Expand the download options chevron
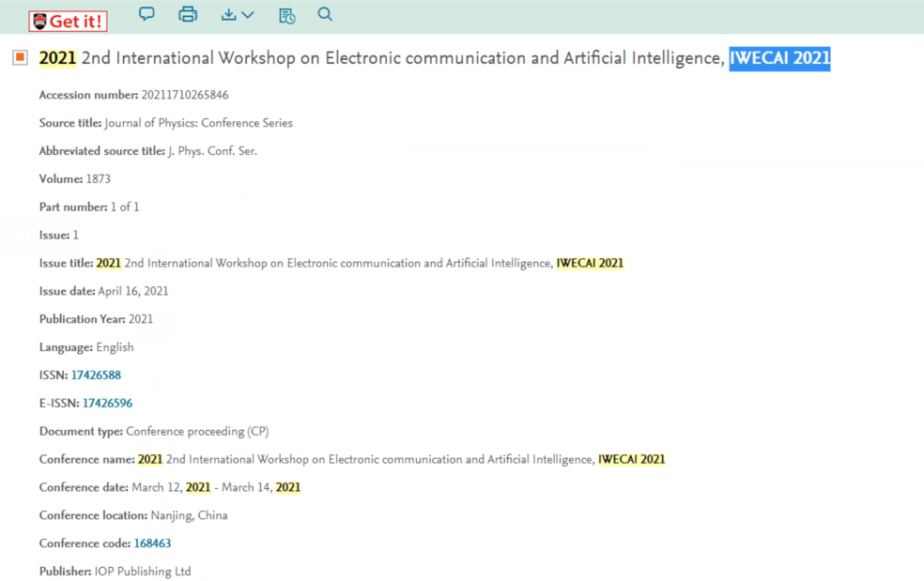This screenshot has width=924, height=581. [x=248, y=15]
